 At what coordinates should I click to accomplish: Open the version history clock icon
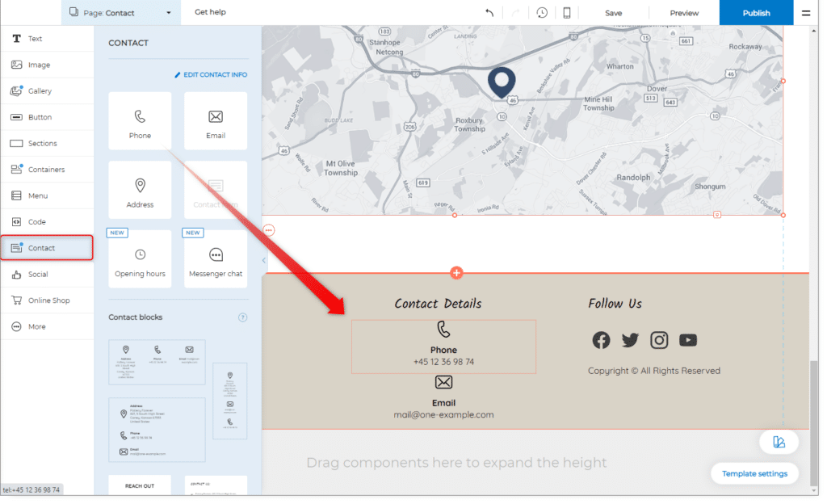click(542, 13)
